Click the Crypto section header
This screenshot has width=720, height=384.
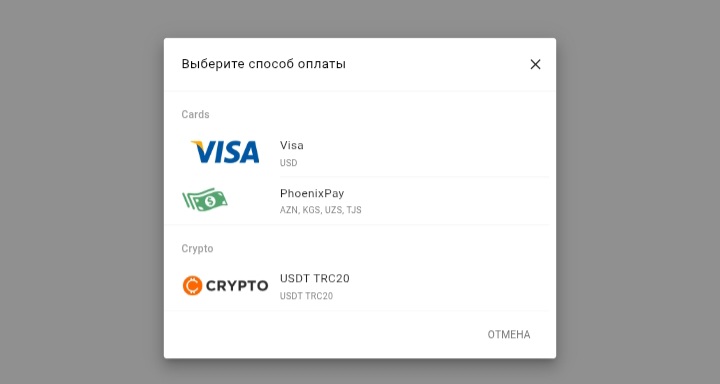[197, 248]
